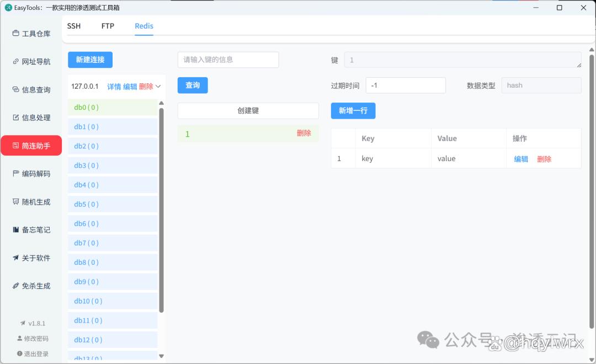Select database db5 ( 0 )
The image size is (596, 364).
pyautogui.click(x=113, y=204)
